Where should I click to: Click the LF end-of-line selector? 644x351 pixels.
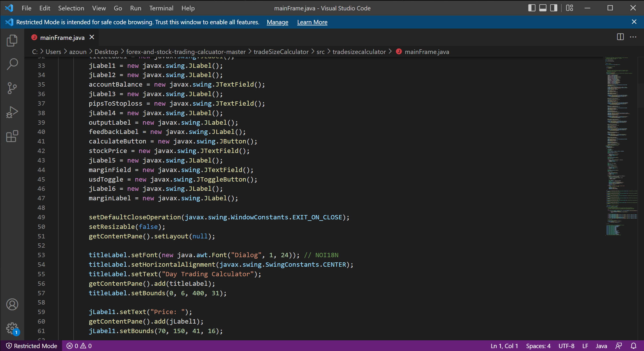pyautogui.click(x=585, y=346)
